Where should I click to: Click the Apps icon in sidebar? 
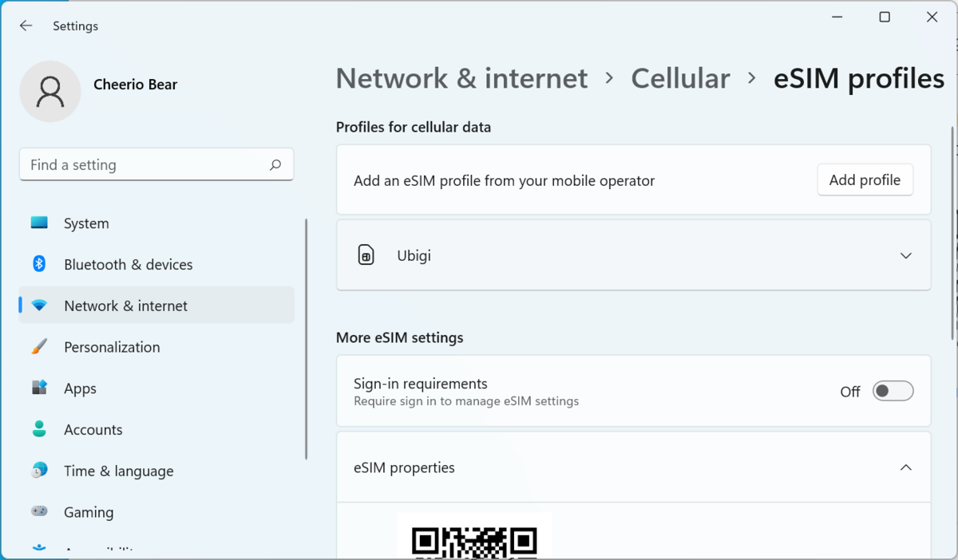(39, 388)
